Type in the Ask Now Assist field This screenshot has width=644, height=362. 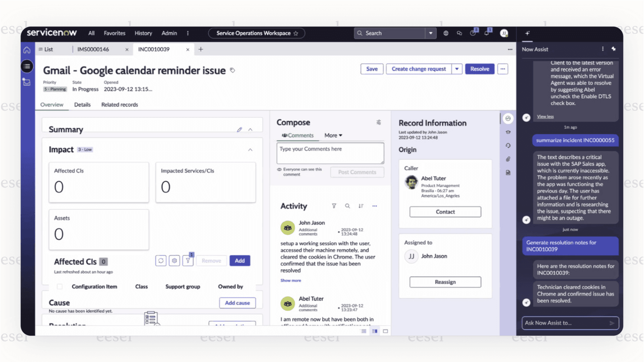point(563,323)
